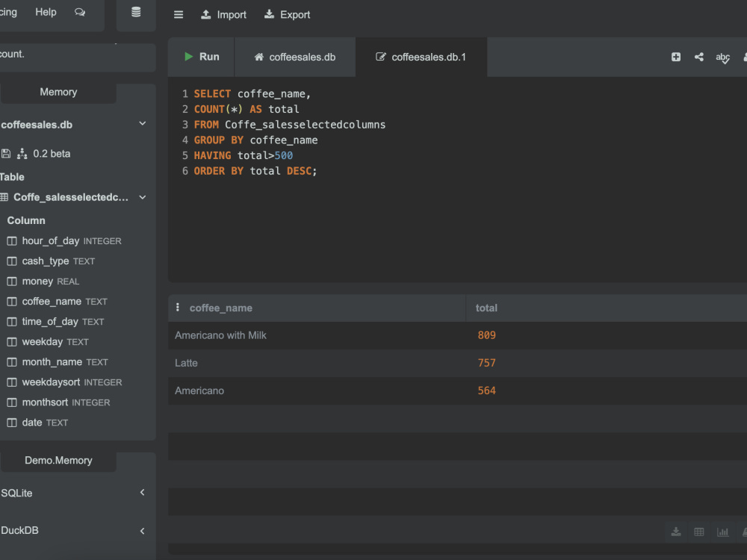The image size is (747, 560).
Task: Switch to the coffeesales.db tab
Action: tap(295, 57)
